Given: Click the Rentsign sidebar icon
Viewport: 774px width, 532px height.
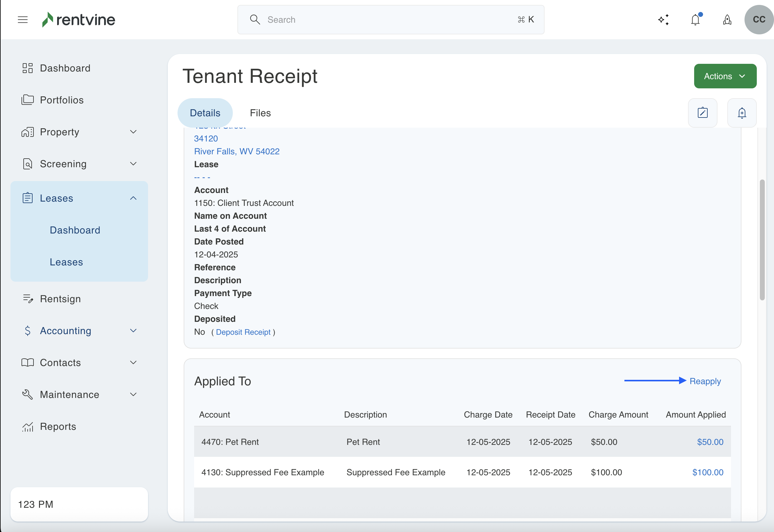Looking at the screenshot, I should point(28,299).
